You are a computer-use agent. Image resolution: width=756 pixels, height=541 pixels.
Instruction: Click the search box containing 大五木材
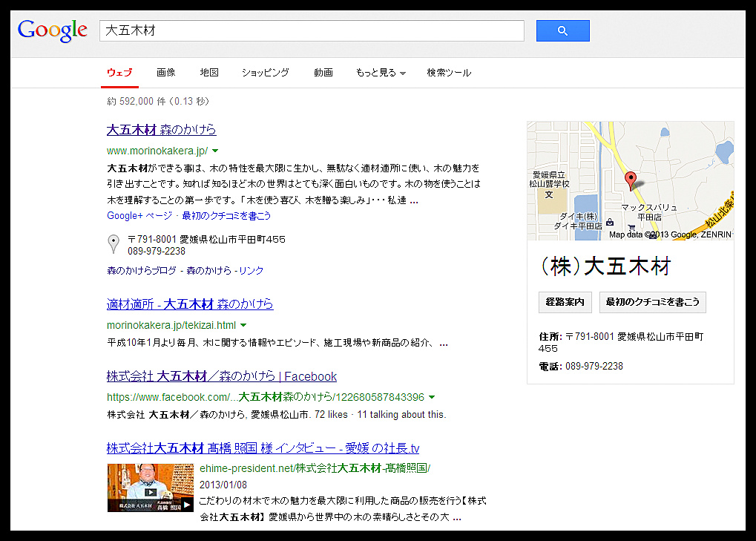point(312,30)
